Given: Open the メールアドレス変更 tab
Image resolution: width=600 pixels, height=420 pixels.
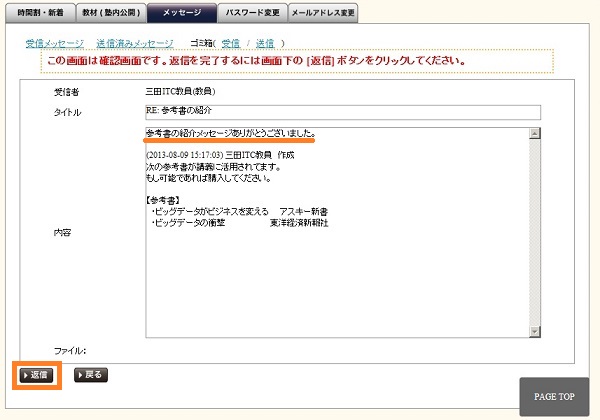Looking at the screenshot, I should click(x=322, y=12).
